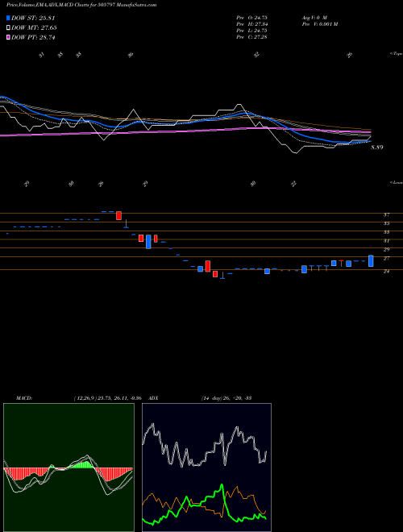Click the 'Pre H: 27.84' high value
This screenshot has height=532, width=403.
click(x=251, y=23)
